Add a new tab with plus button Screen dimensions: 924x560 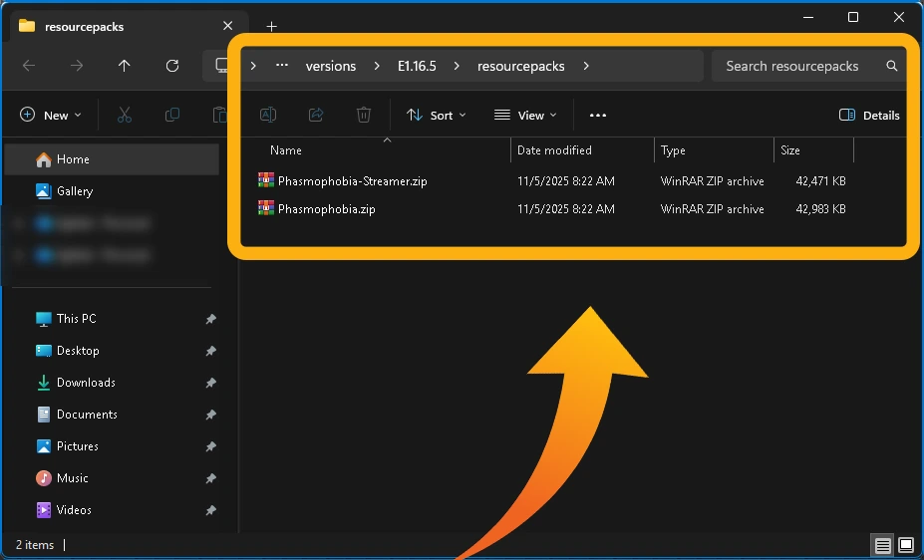[x=271, y=27]
